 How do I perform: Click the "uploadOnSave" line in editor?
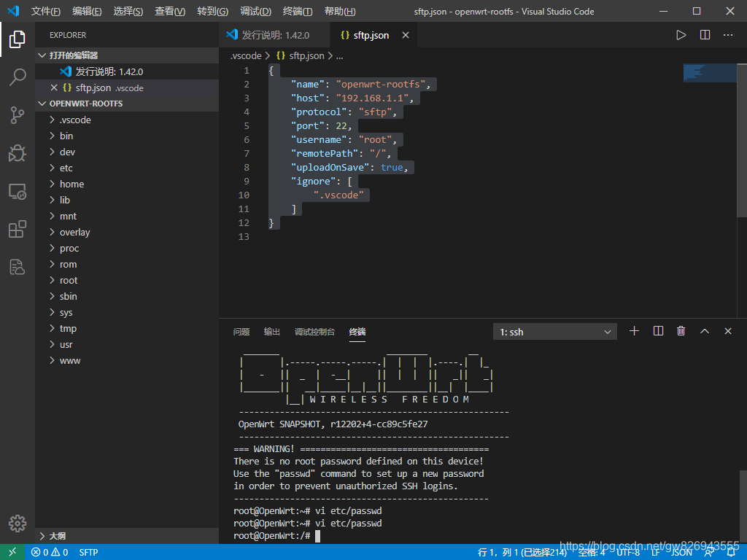coord(349,167)
